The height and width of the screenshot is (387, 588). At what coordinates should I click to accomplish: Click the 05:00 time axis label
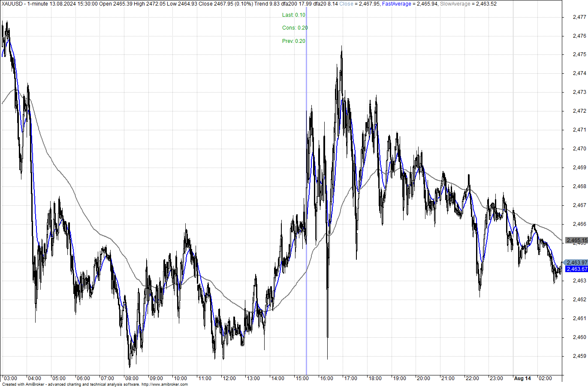click(x=59, y=378)
